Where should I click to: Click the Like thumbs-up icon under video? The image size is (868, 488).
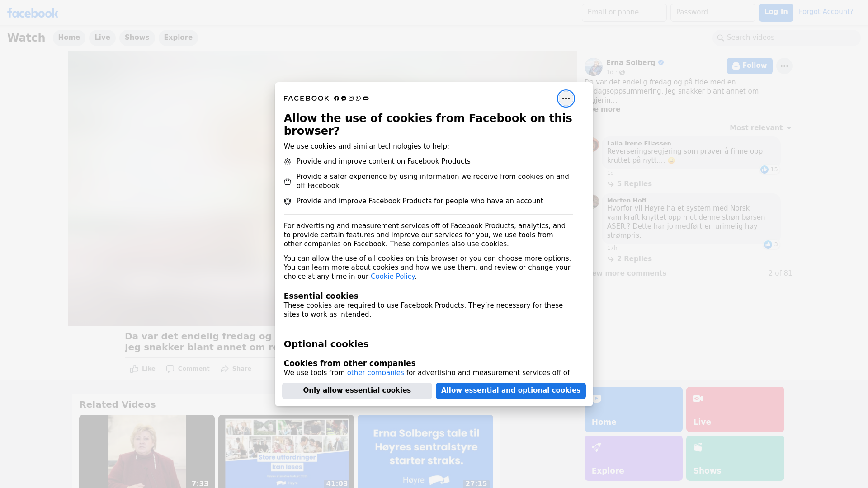(134, 369)
